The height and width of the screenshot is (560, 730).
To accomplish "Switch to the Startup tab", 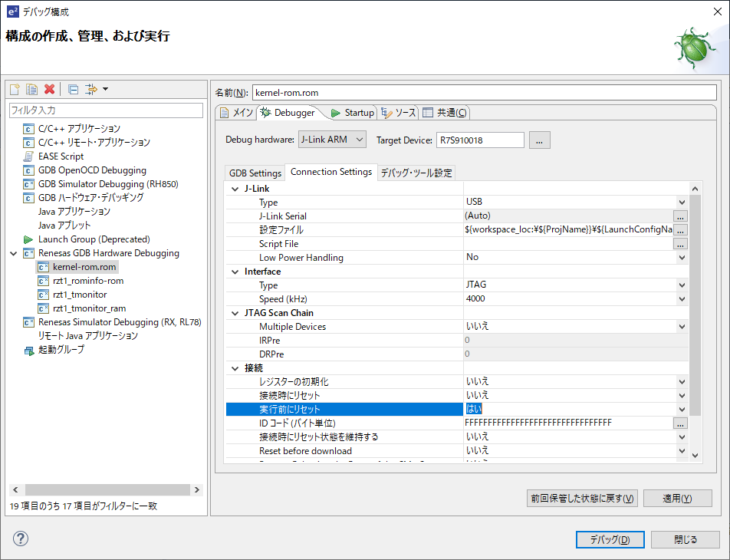I will [353, 113].
